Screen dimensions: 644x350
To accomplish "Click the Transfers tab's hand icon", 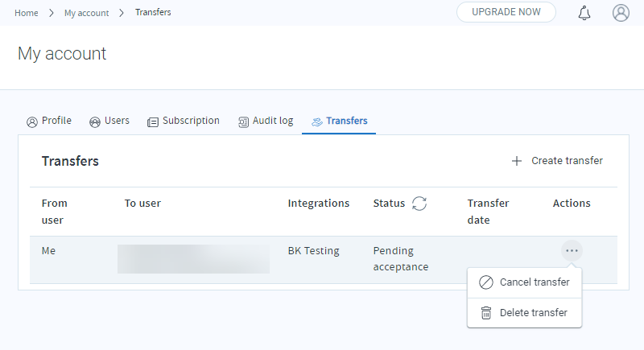I will click(317, 121).
